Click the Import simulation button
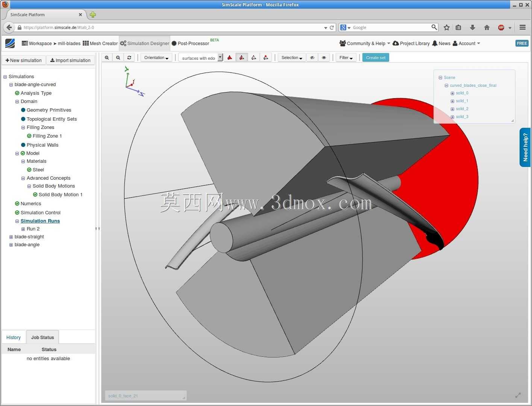This screenshot has width=532, height=406. click(x=70, y=60)
